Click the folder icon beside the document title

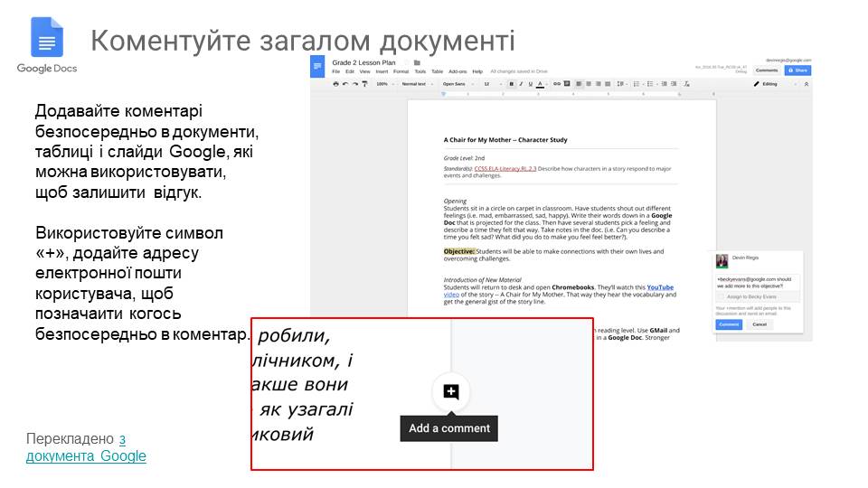click(x=417, y=62)
